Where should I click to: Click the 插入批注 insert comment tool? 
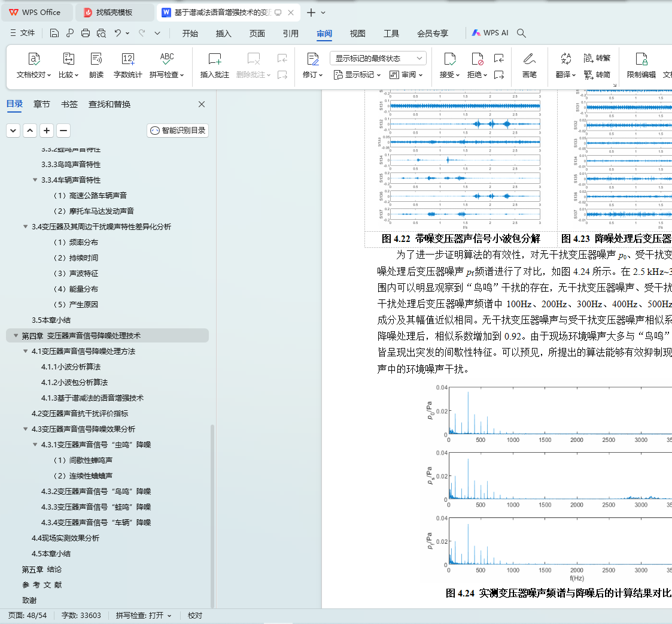(x=214, y=65)
